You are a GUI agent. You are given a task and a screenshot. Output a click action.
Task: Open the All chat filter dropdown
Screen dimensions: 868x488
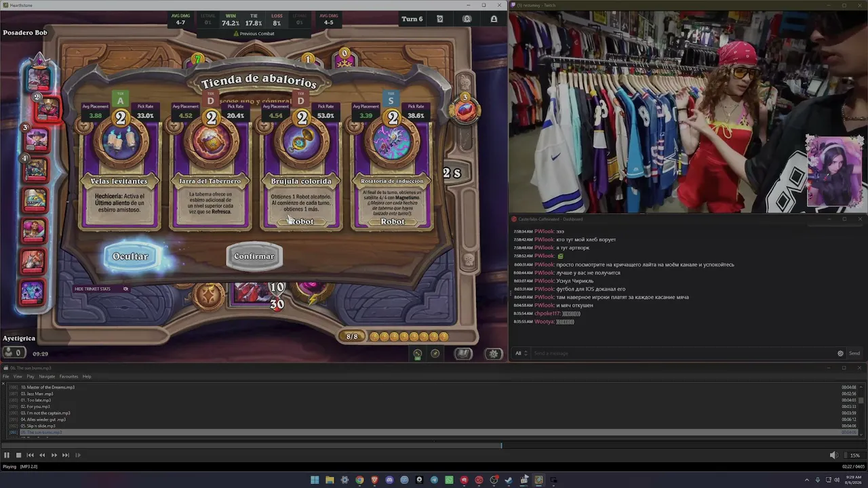point(521,353)
